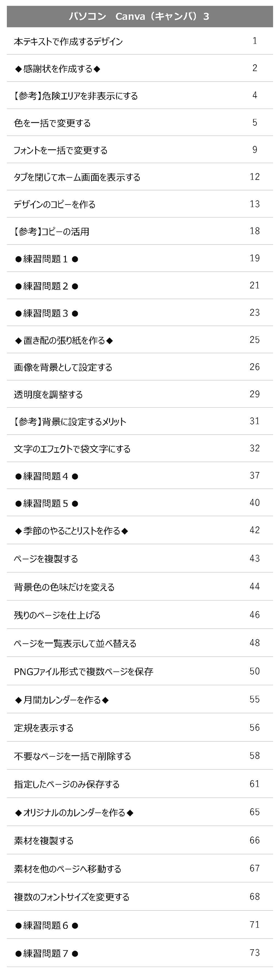Jump to '●練習問題１●' entry

coord(46,259)
